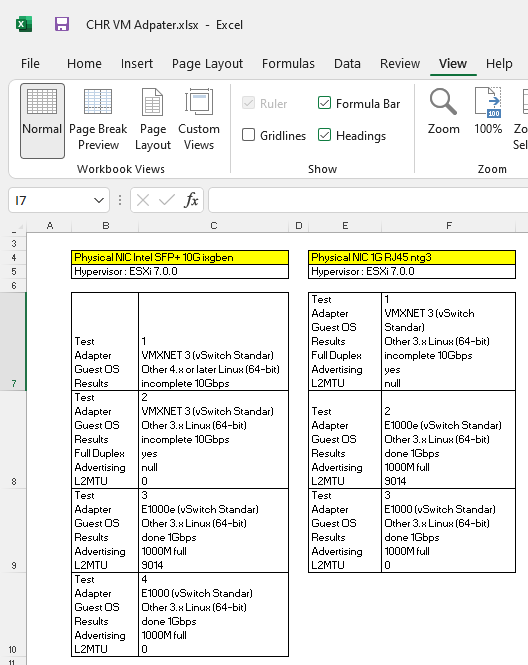Select column F header
Image resolution: width=528 pixels, height=665 pixels.
[449, 226]
